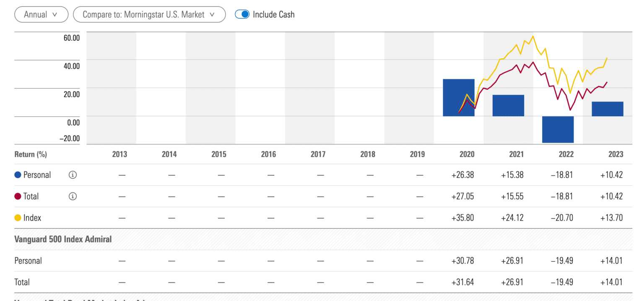Select the 2020 blue return bar
The image size is (644, 301).
point(459,97)
